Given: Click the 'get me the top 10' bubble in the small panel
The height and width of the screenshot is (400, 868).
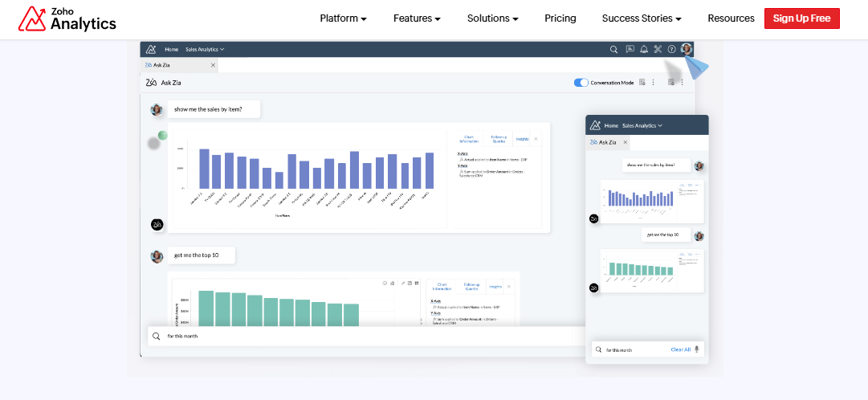Looking at the screenshot, I should (666, 235).
